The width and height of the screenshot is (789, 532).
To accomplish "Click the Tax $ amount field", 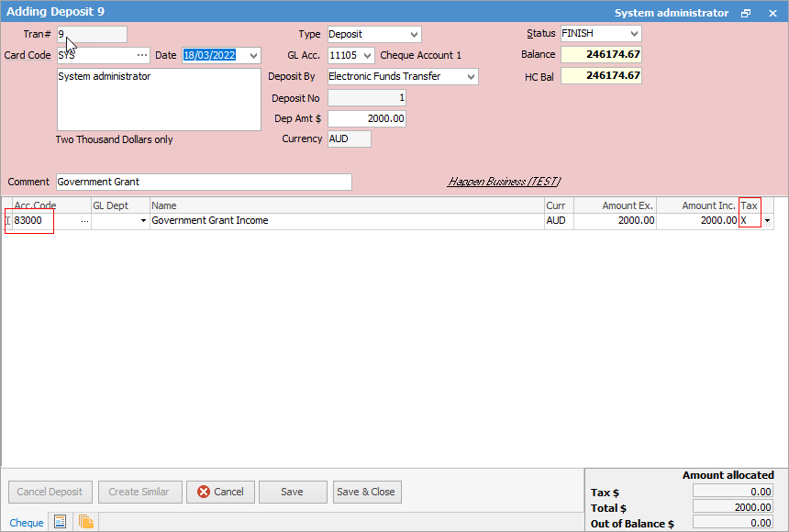I will click(x=733, y=492).
